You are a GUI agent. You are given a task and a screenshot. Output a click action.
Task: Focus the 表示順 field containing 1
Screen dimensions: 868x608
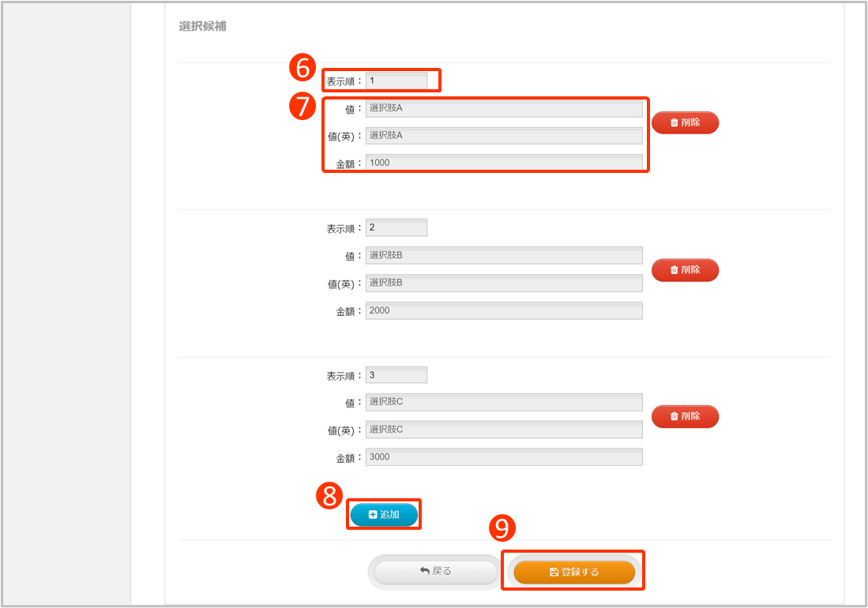[396, 81]
